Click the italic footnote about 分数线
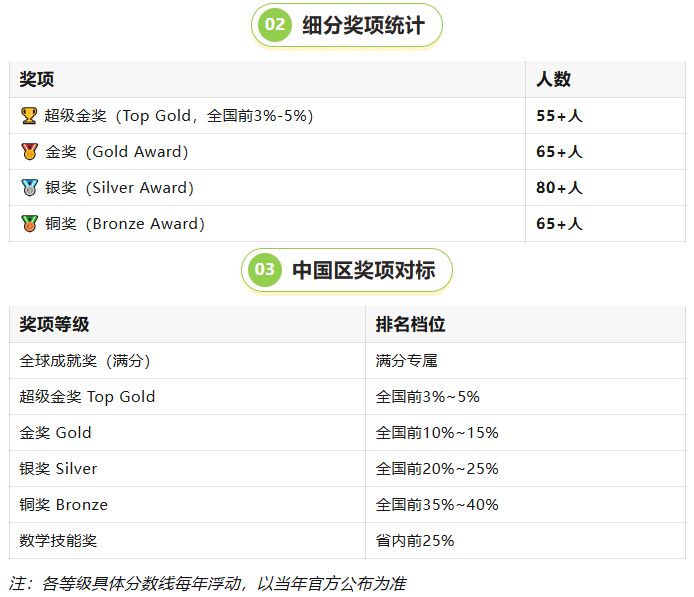This screenshot has height=597, width=694. 207,584
